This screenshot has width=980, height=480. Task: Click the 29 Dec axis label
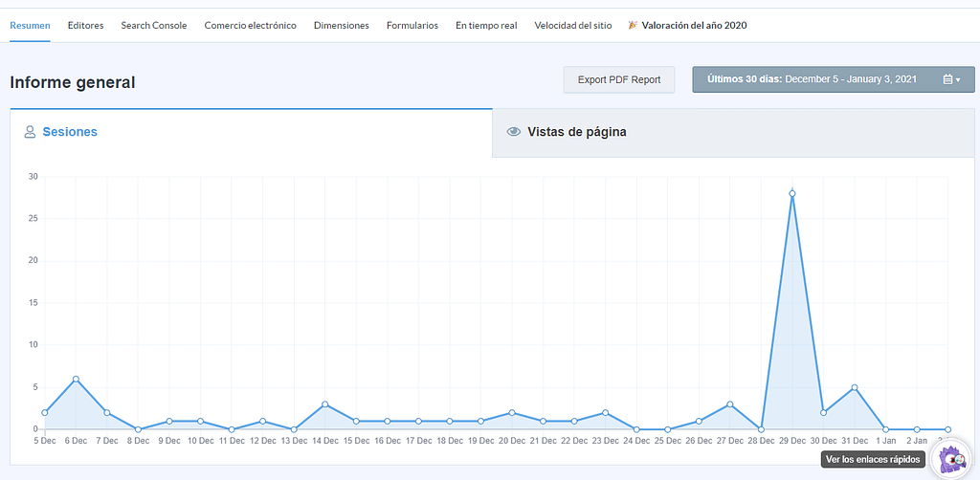tap(791, 441)
